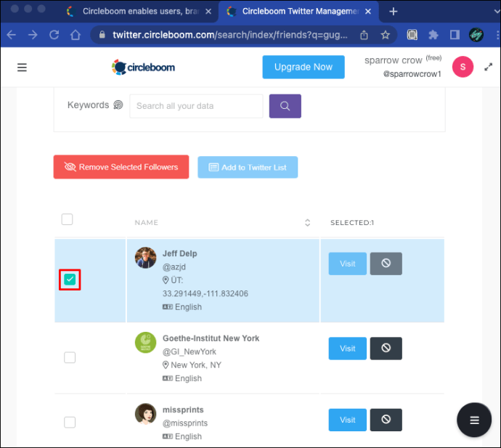Block Goethe-Institut New York with ban icon
The image size is (501, 448).
pyautogui.click(x=386, y=349)
